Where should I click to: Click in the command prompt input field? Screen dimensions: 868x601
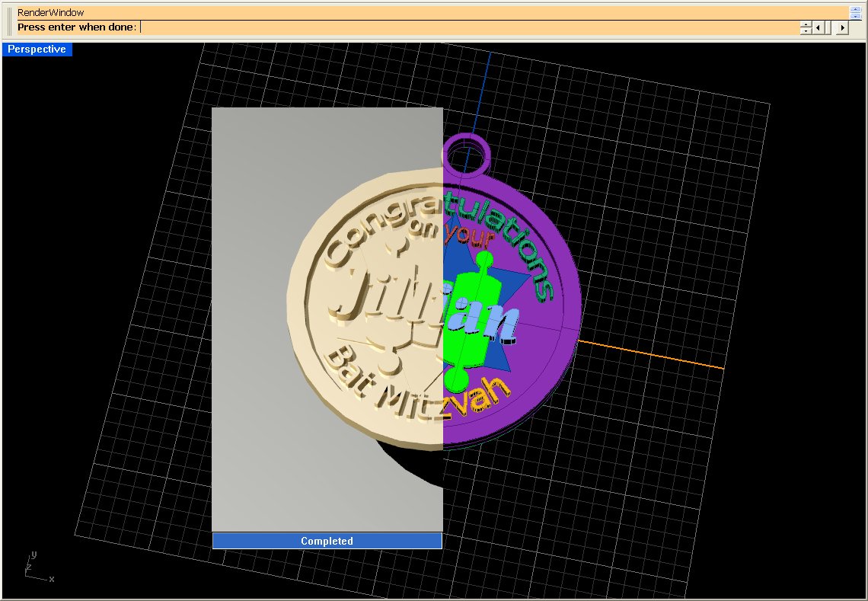tap(457, 27)
